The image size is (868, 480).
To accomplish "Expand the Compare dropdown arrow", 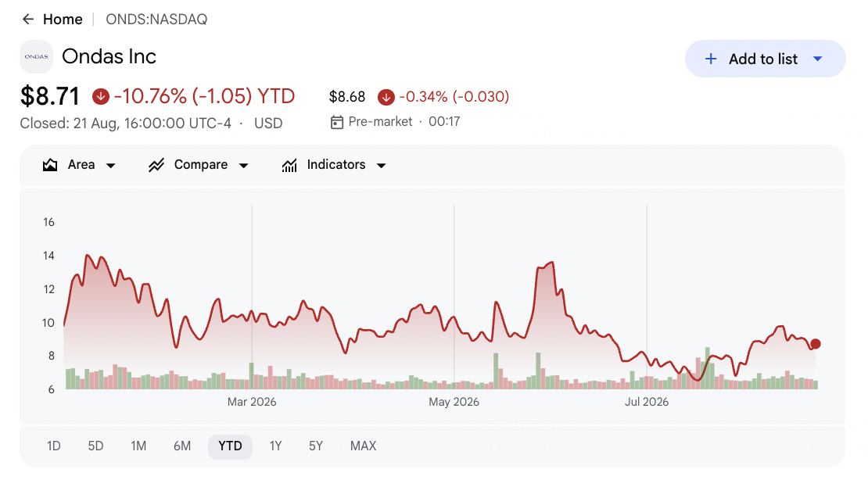I will pos(243,166).
